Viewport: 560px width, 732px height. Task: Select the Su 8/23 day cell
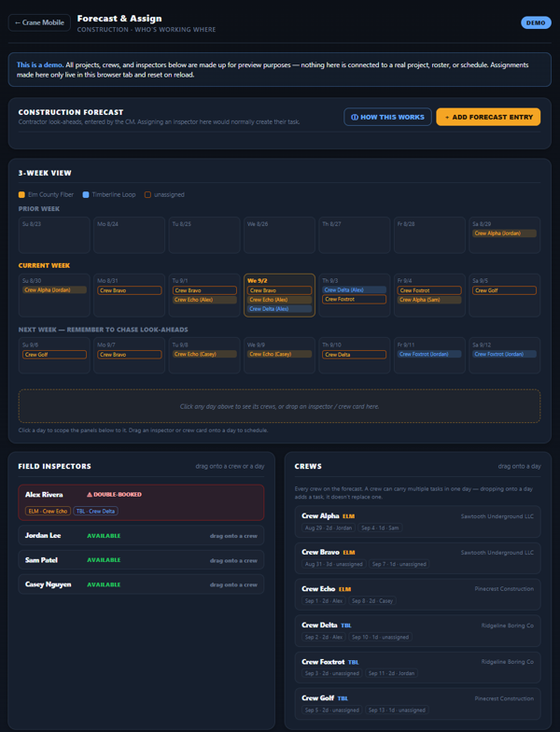tap(54, 235)
